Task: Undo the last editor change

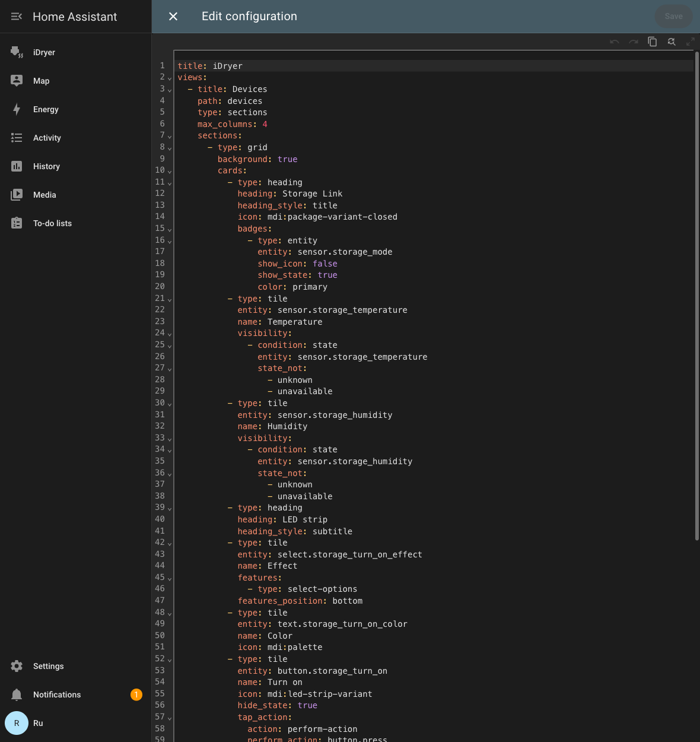Action: click(615, 42)
